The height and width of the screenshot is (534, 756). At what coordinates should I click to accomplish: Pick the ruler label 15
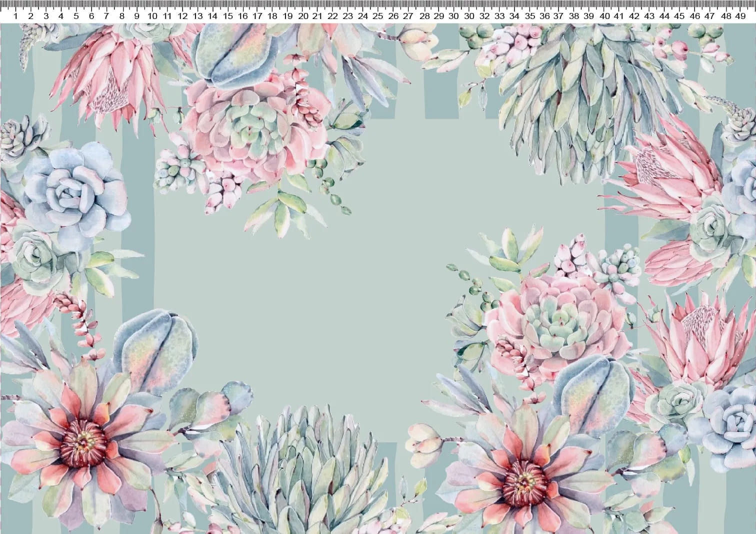coord(227,16)
